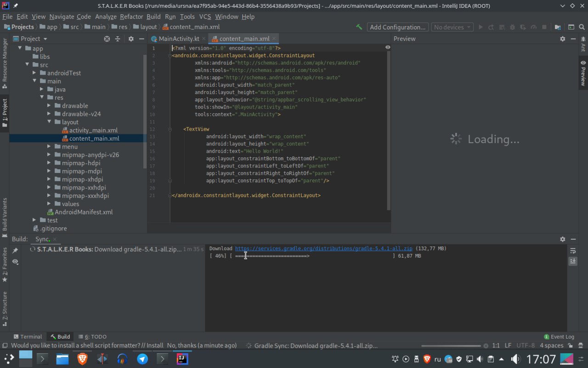Open the Ant tool window on right edge
The height and width of the screenshot is (368, 588).
coord(583,44)
